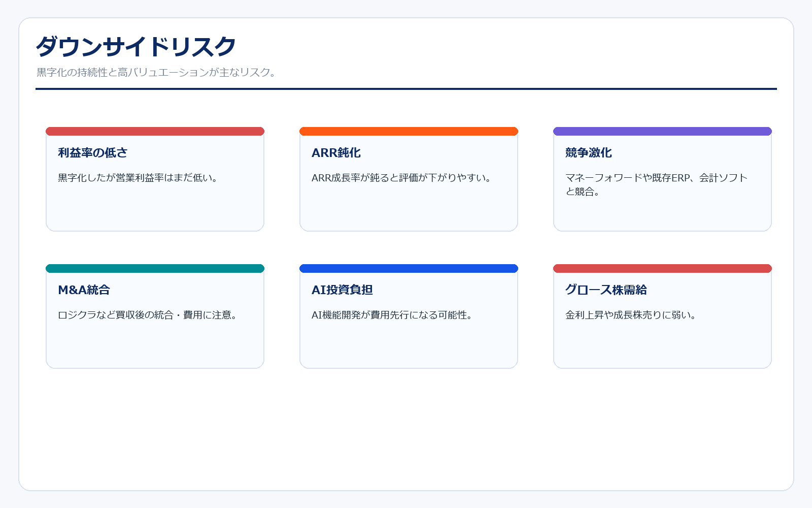812x508 pixels.
Task: Click red color bar above グロース株需給
Action: (662, 268)
